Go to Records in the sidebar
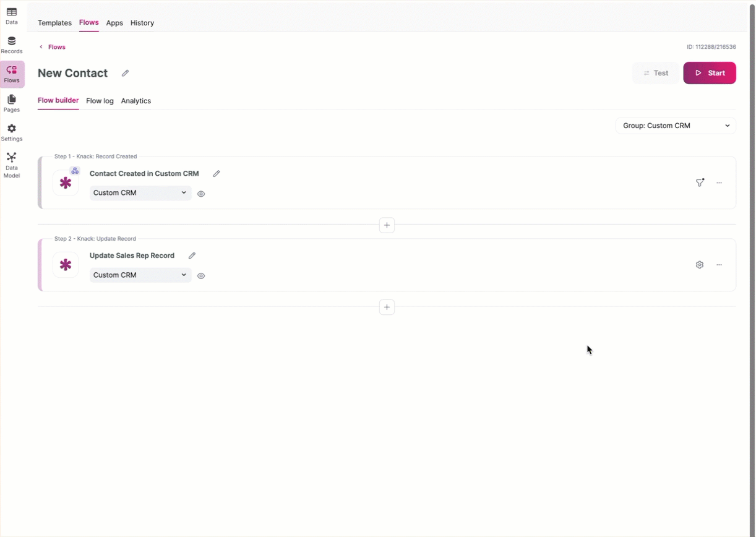Image resolution: width=756 pixels, height=537 pixels. [x=12, y=45]
